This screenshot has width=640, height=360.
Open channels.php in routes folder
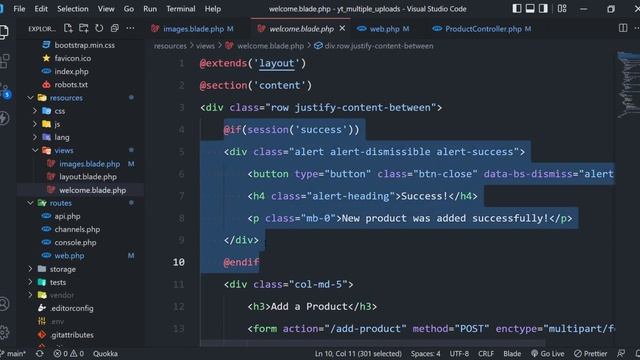click(x=77, y=229)
